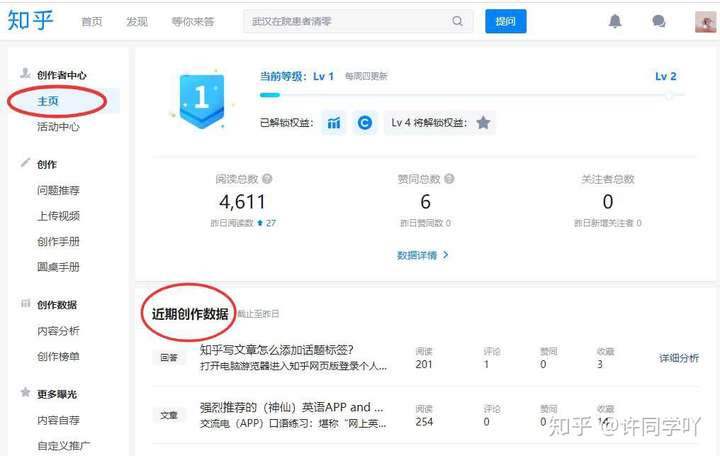Open 创作榜单 in the sidebar
Viewport: 720px width, 456px height.
coord(58,356)
